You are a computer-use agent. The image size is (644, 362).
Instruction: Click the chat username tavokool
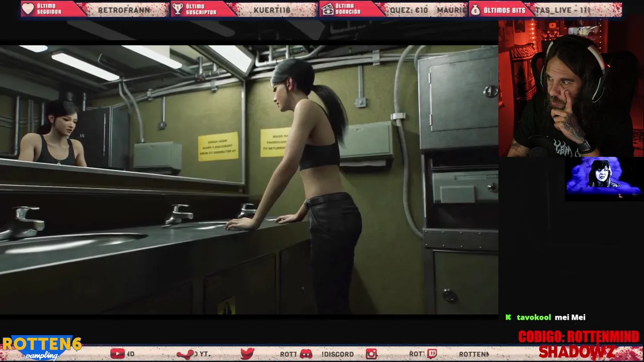(534, 317)
